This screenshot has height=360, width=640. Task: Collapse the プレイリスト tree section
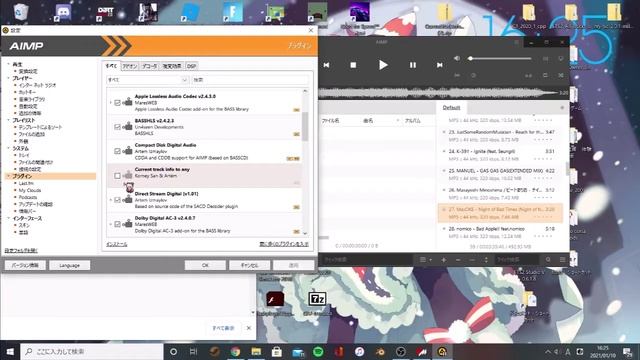(9, 120)
